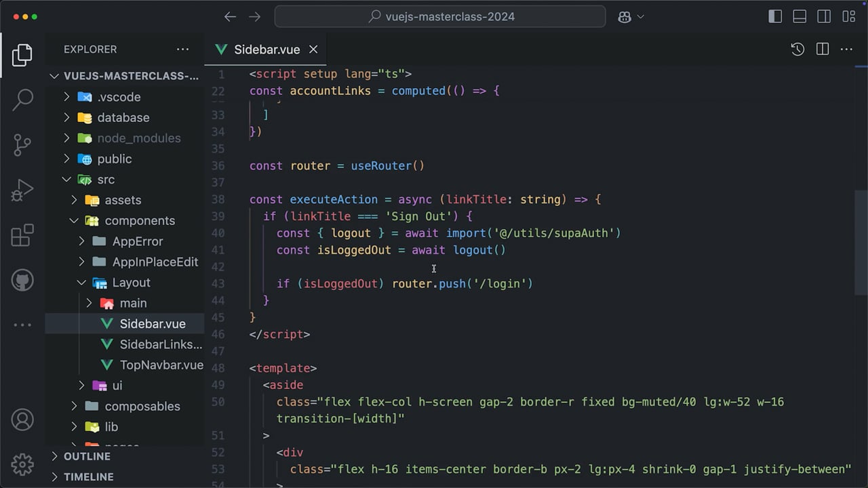Image resolution: width=868 pixels, height=488 pixels.
Task: Click executeAction identifier on line 38
Action: tap(334, 199)
